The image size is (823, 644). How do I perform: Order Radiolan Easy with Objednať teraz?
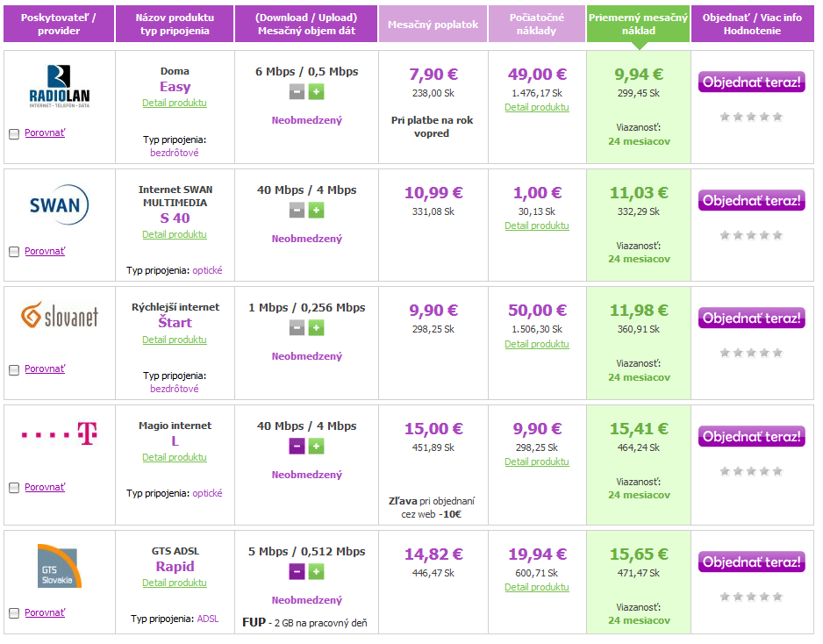(x=752, y=82)
